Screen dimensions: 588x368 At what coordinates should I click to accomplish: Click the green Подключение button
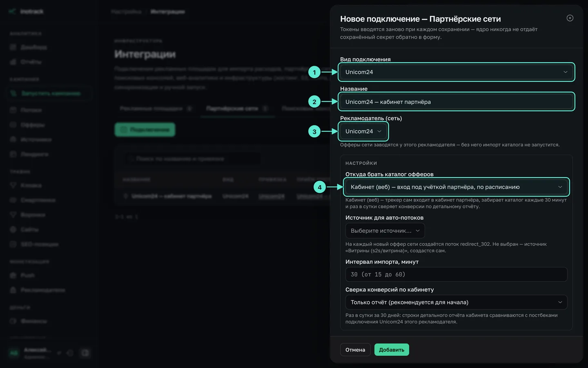click(145, 130)
